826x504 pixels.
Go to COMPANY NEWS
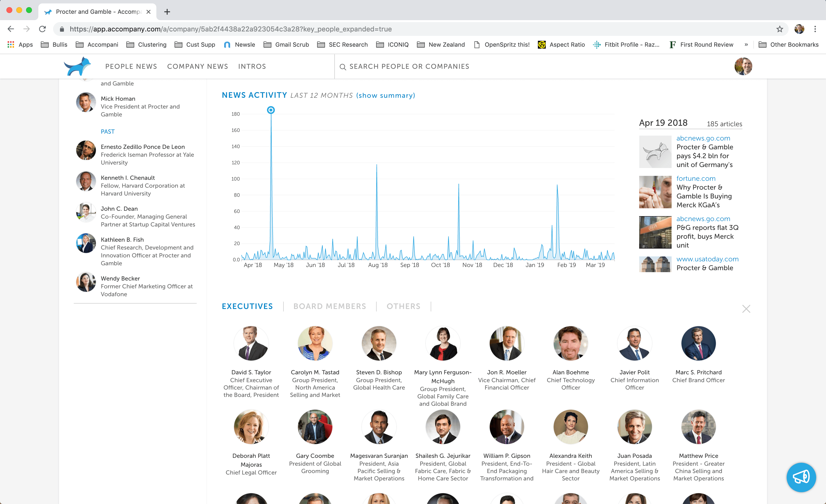click(197, 66)
